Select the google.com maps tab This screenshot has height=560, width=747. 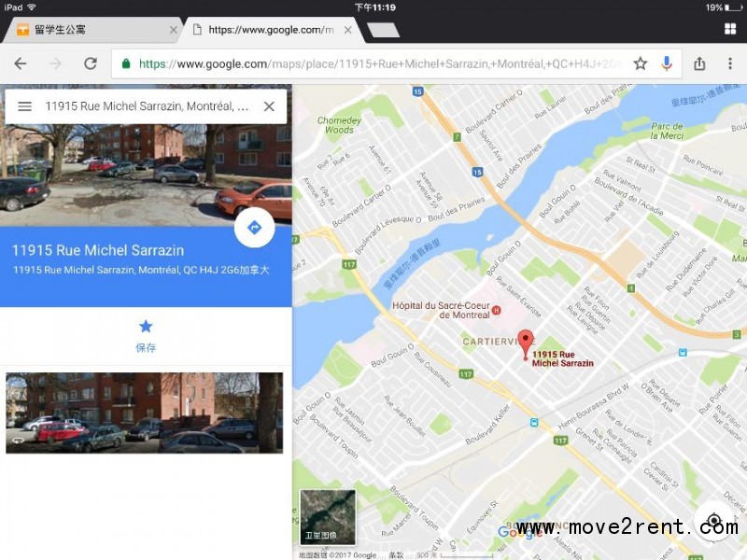[x=272, y=30]
